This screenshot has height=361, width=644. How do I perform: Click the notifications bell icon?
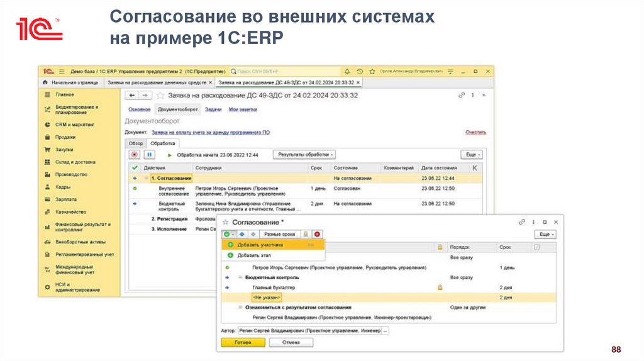coord(347,72)
